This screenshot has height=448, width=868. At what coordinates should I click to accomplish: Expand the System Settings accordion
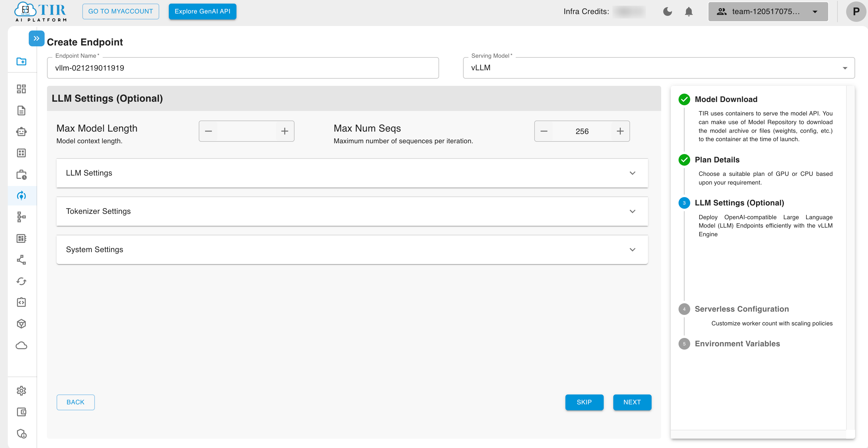pyautogui.click(x=352, y=250)
